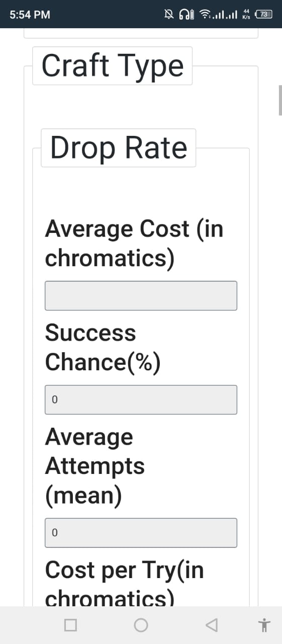
Task: Click the Average Attempts (mean) input field
Action: click(141, 533)
